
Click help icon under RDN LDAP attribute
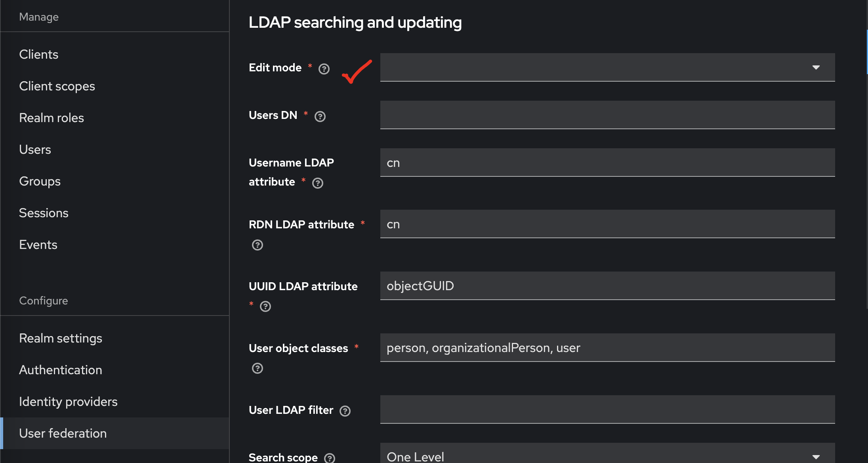point(257,245)
